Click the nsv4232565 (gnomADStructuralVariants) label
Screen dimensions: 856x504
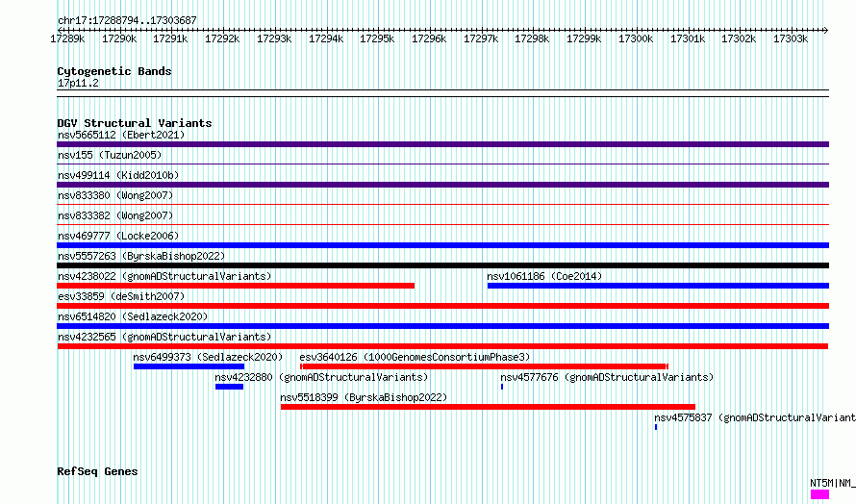pyautogui.click(x=164, y=337)
